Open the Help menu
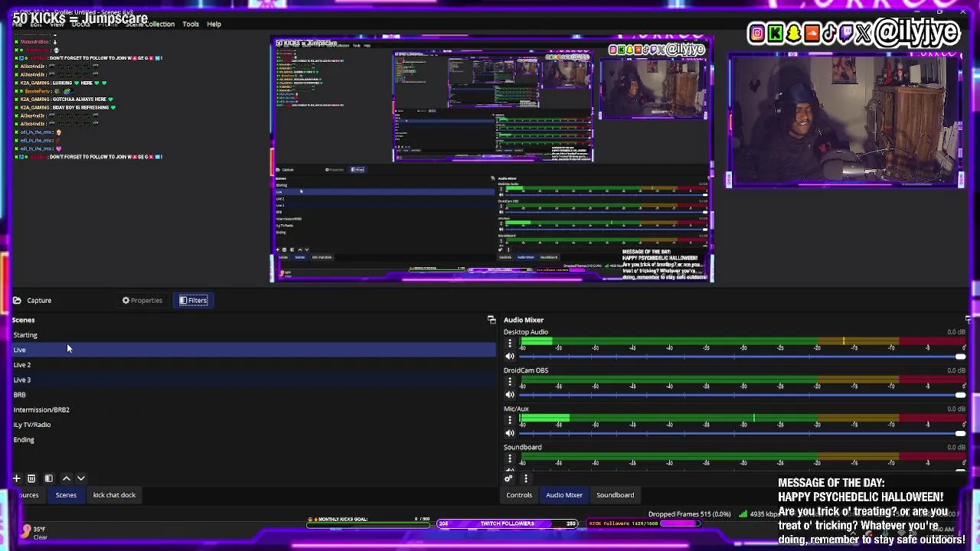980x551 pixels. tap(214, 24)
